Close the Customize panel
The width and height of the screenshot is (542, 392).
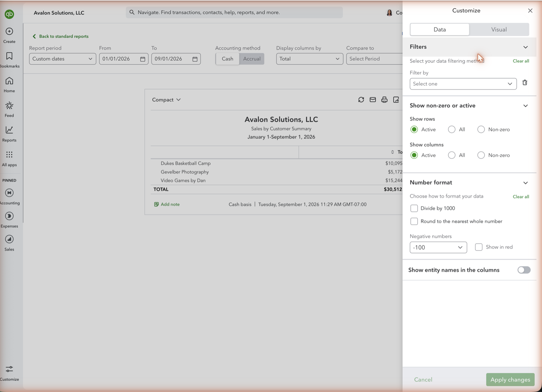tap(530, 10)
